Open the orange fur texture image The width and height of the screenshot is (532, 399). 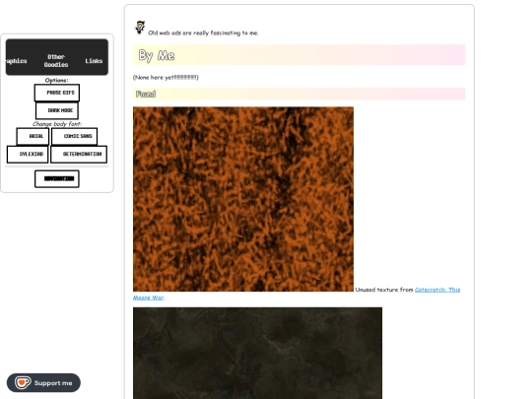[x=243, y=199]
